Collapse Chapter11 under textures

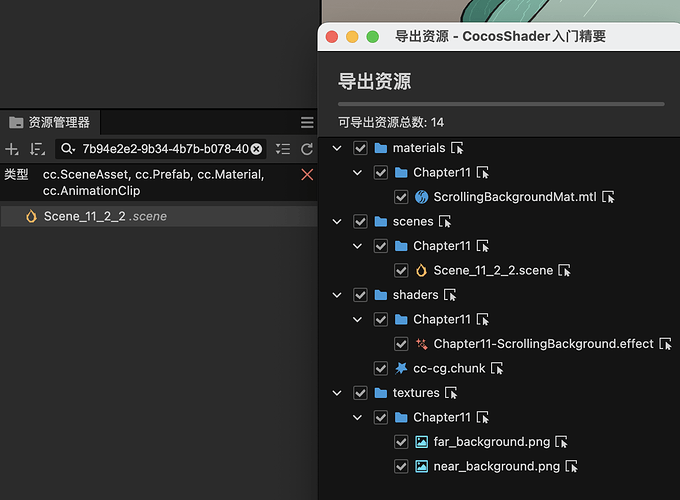pos(357,417)
